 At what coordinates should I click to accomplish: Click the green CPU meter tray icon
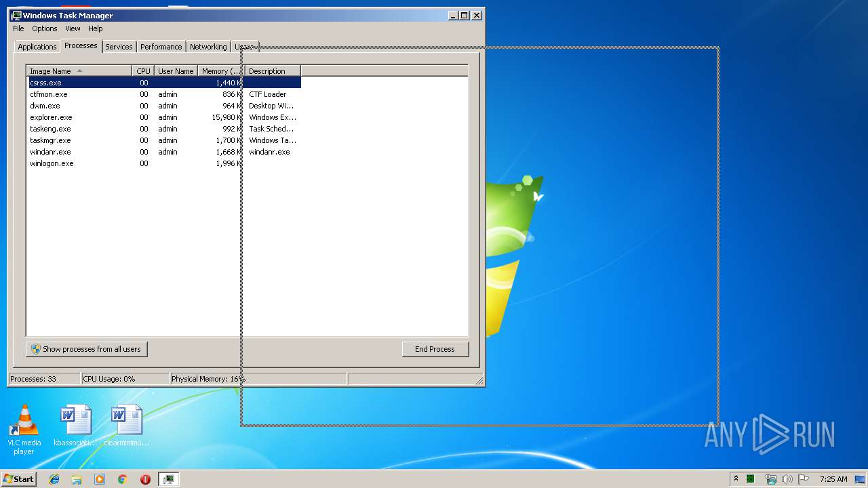coord(751,479)
